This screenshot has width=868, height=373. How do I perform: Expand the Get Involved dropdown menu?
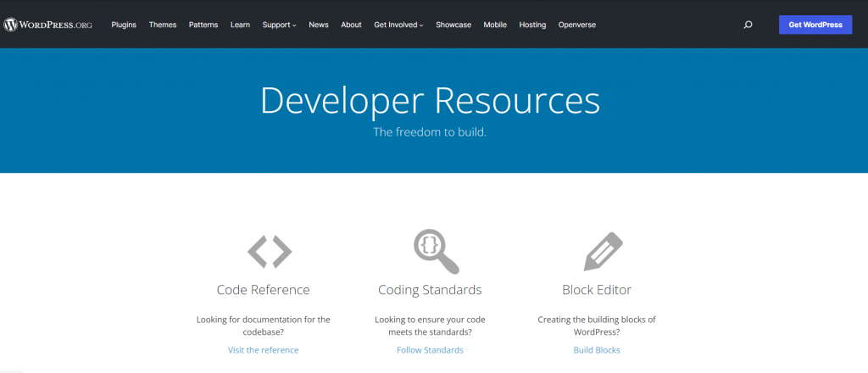(398, 25)
